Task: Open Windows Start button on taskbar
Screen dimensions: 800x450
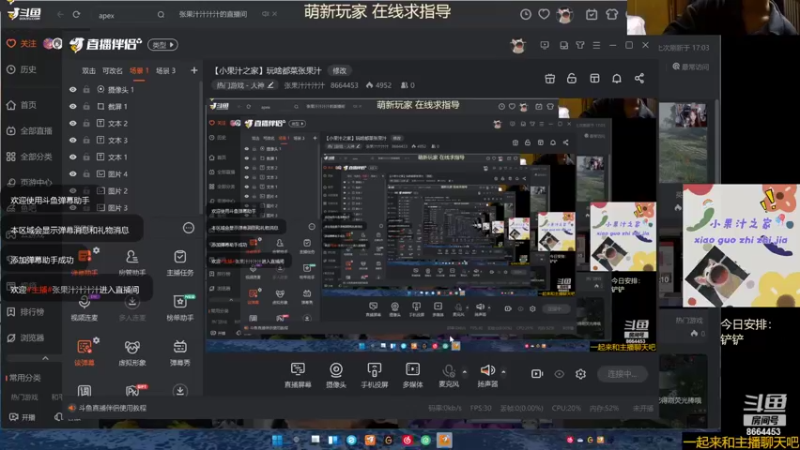Action: [x=277, y=440]
